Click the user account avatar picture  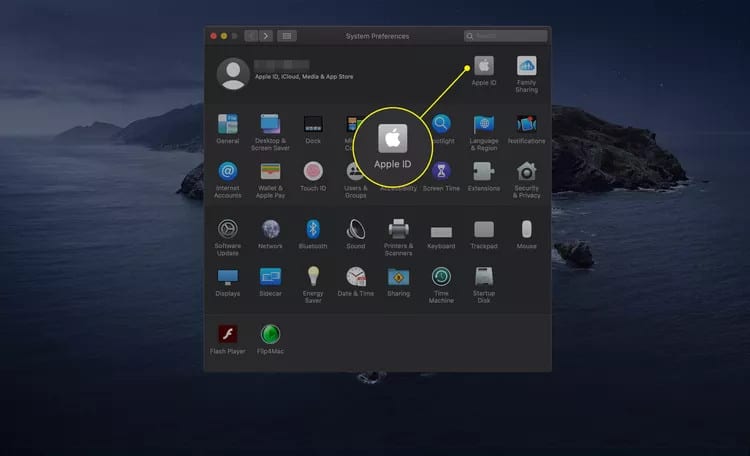click(x=233, y=74)
